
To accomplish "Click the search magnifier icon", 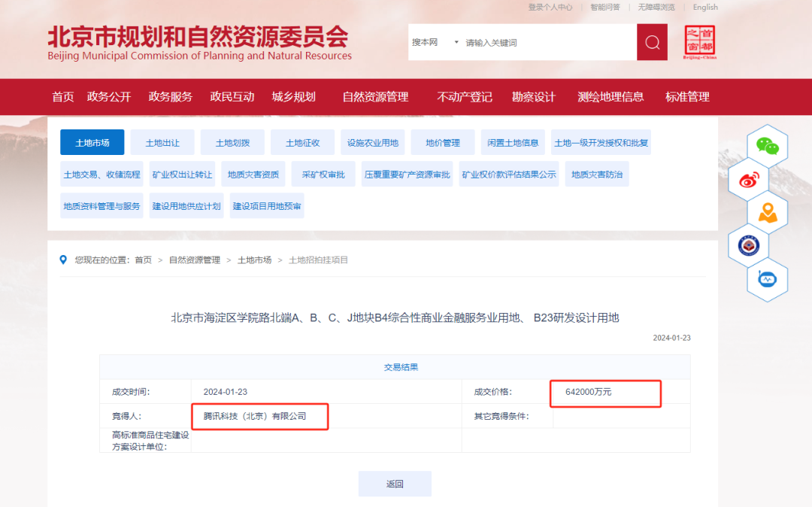I will tap(651, 42).
